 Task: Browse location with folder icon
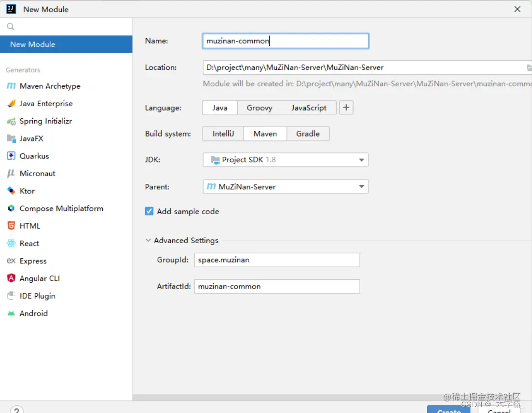click(529, 68)
